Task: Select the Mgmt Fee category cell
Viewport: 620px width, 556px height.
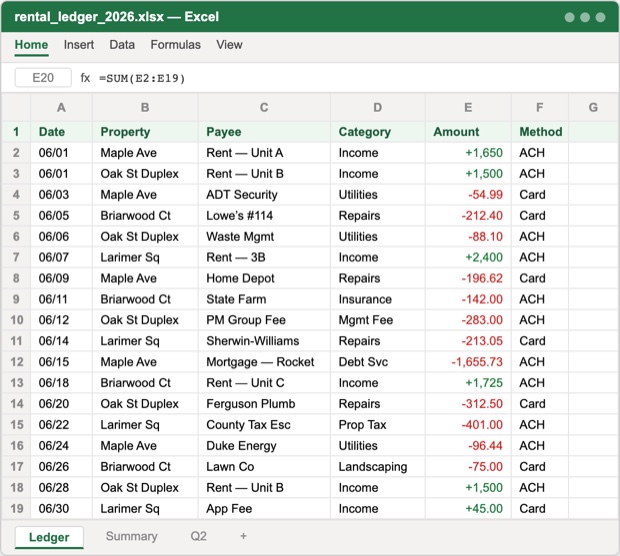Action: [x=378, y=320]
